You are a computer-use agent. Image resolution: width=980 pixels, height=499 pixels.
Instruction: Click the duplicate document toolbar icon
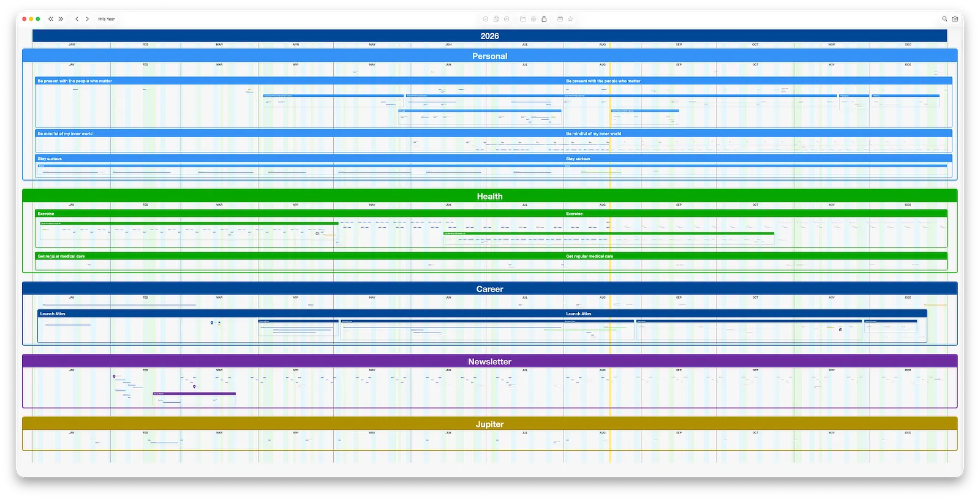click(496, 19)
